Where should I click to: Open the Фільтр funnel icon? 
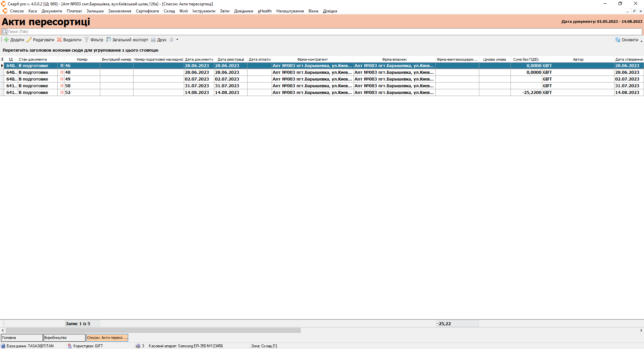coord(87,40)
